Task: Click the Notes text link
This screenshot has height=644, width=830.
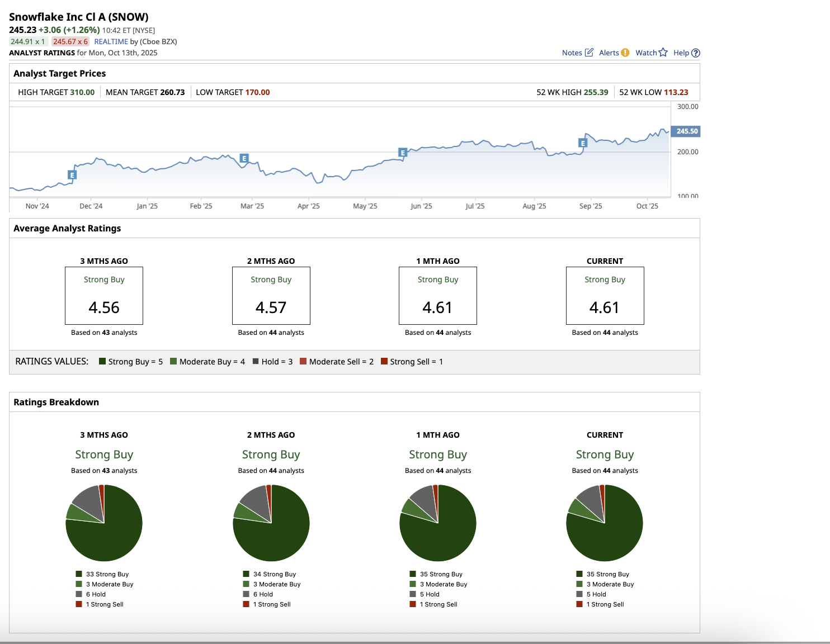Action: click(572, 53)
